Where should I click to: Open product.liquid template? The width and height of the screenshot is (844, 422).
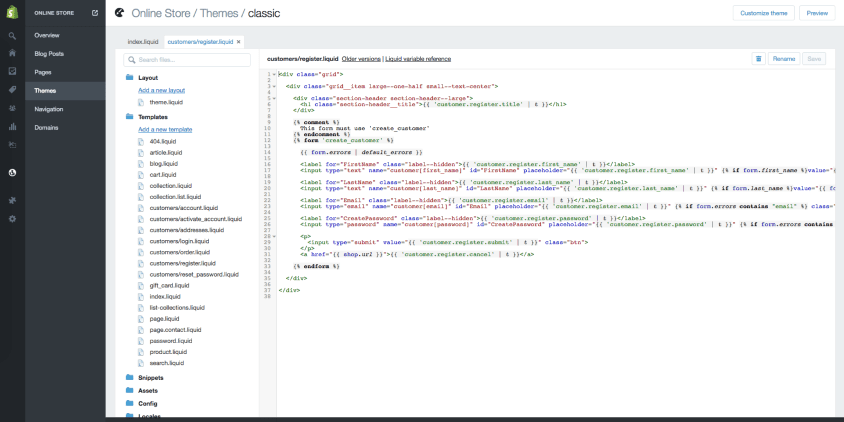tap(168, 352)
